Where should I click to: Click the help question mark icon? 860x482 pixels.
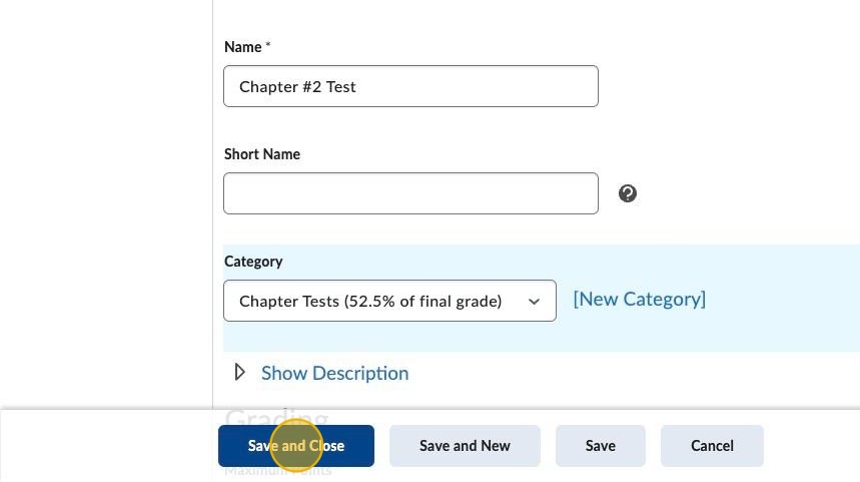pyautogui.click(x=627, y=194)
